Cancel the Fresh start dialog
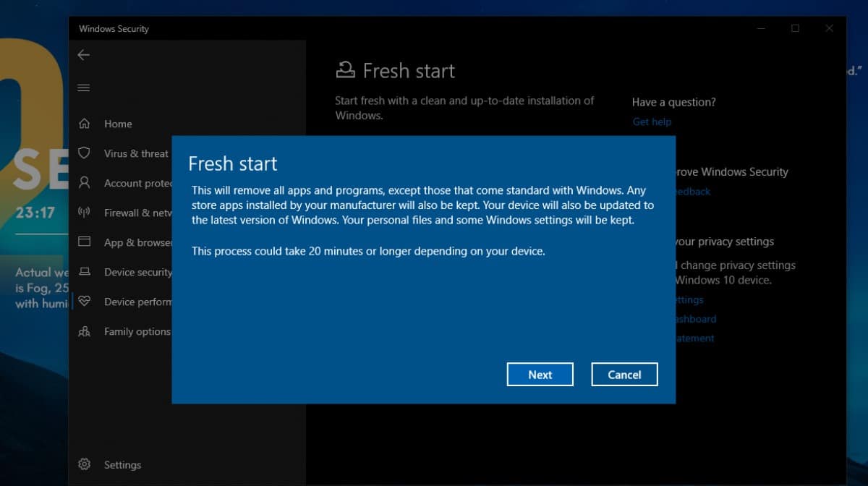 click(x=624, y=374)
